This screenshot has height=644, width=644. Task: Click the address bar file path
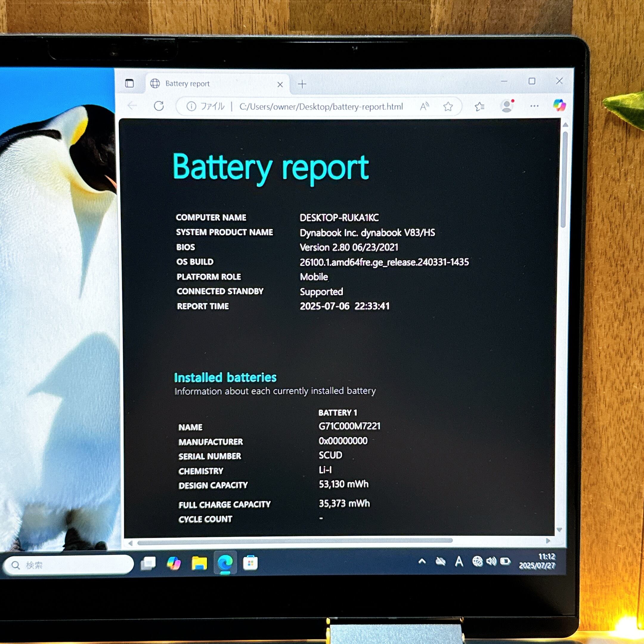point(321,107)
